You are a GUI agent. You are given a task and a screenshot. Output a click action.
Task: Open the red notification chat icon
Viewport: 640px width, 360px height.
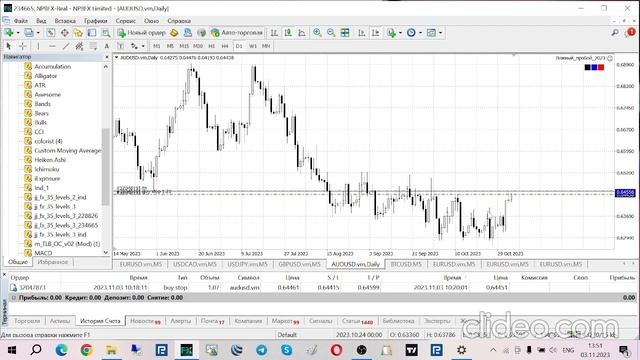pyautogui.click(x=630, y=32)
